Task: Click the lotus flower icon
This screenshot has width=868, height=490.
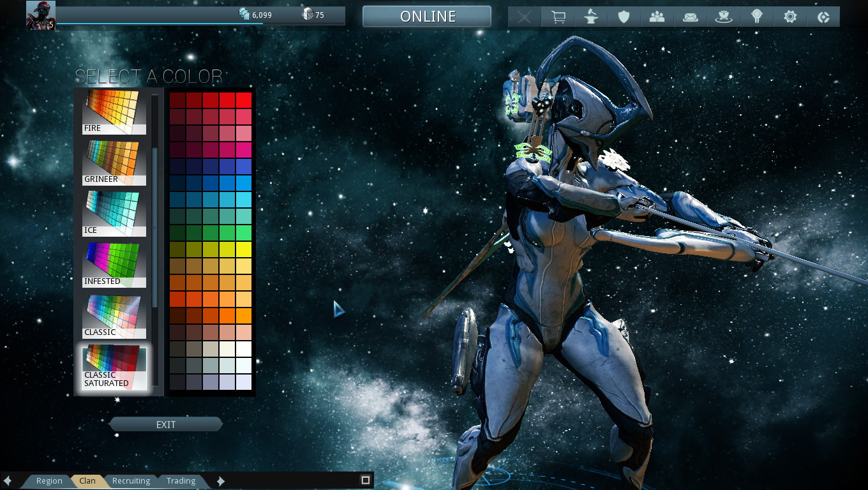Action: (x=724, y=17)
